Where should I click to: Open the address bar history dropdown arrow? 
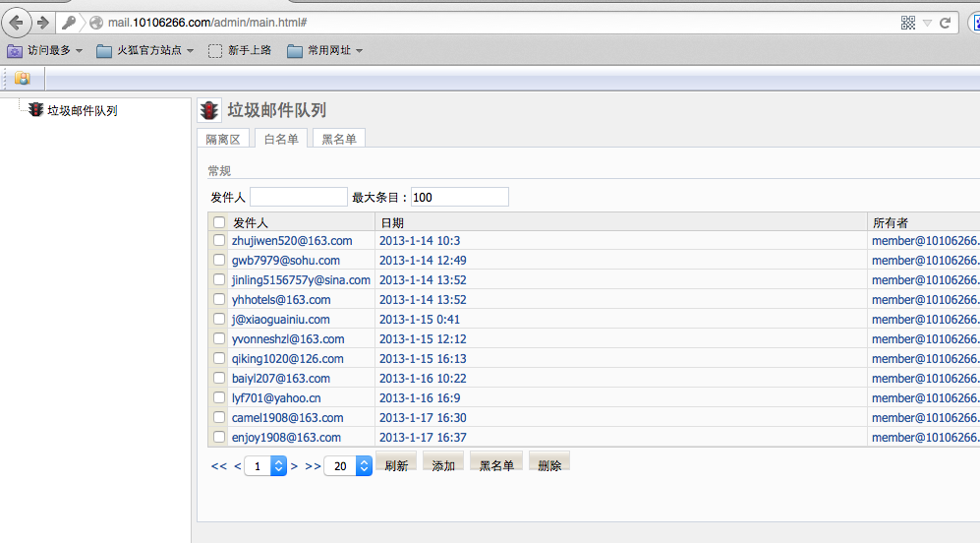coord(928,24)
